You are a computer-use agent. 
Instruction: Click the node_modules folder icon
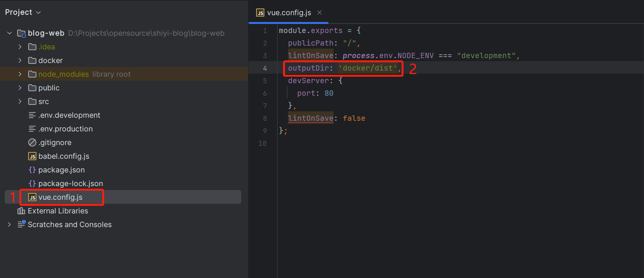click(x=32, y=74)
